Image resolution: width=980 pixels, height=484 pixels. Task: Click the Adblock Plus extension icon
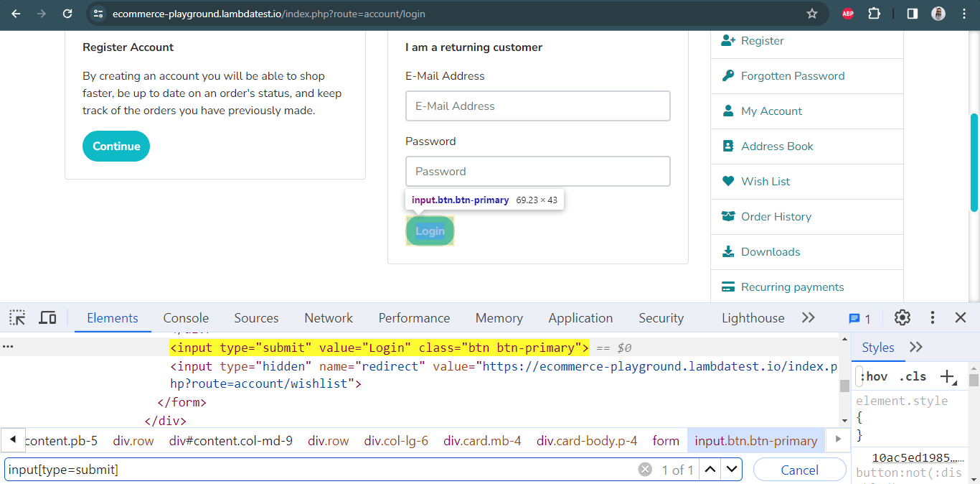click(847, 13)
